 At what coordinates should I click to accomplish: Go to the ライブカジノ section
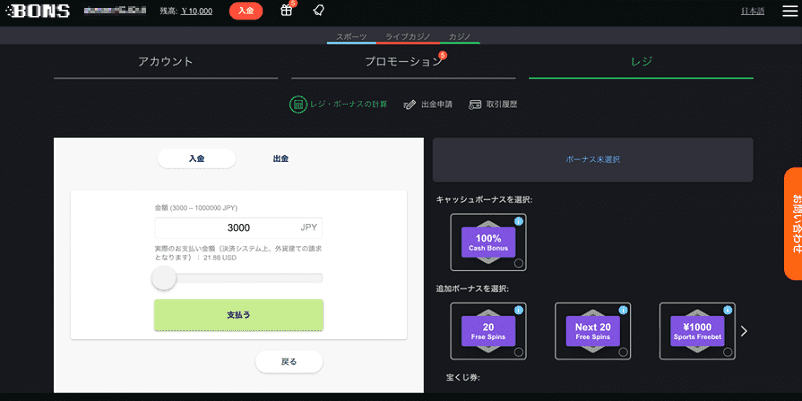[x=408, y=37]
